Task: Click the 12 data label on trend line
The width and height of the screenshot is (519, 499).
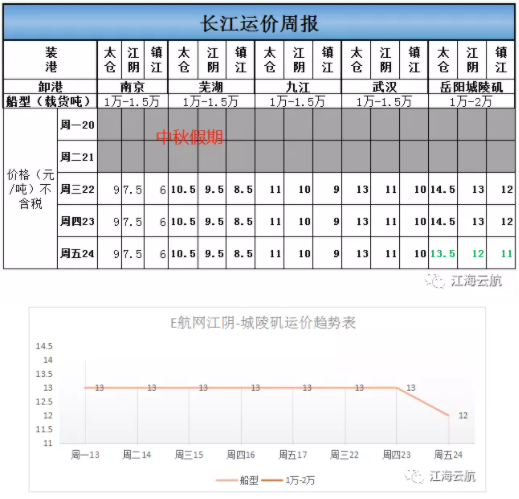Action: click(463, 415)
